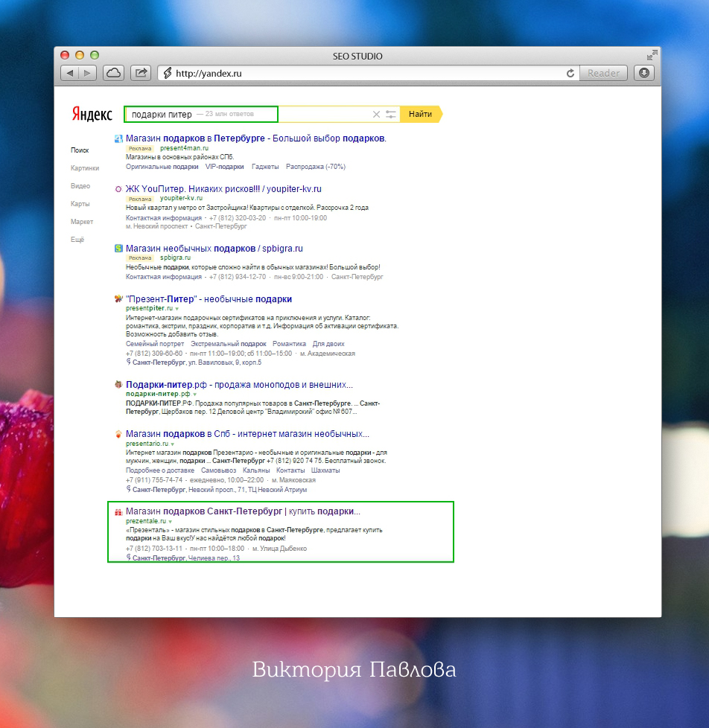Click the Экстремальный подарок sitelink
The height and width of the screenshot is (728, 709).
click(x=229, y=344)
